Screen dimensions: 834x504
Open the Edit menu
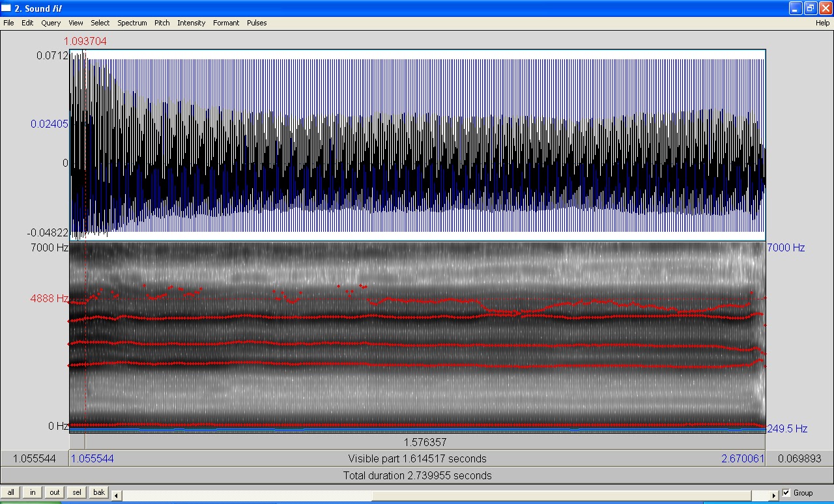pyautogui.click(x=27, y=23)
